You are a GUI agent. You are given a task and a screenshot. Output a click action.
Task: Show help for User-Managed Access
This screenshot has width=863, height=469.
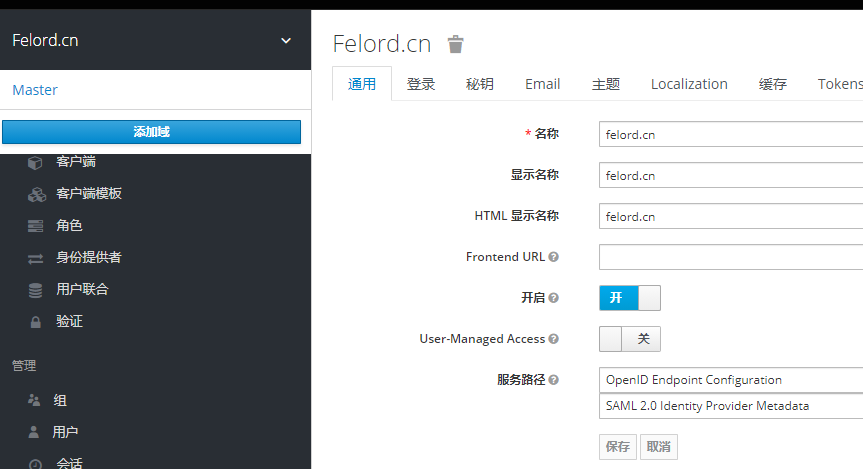554,339
